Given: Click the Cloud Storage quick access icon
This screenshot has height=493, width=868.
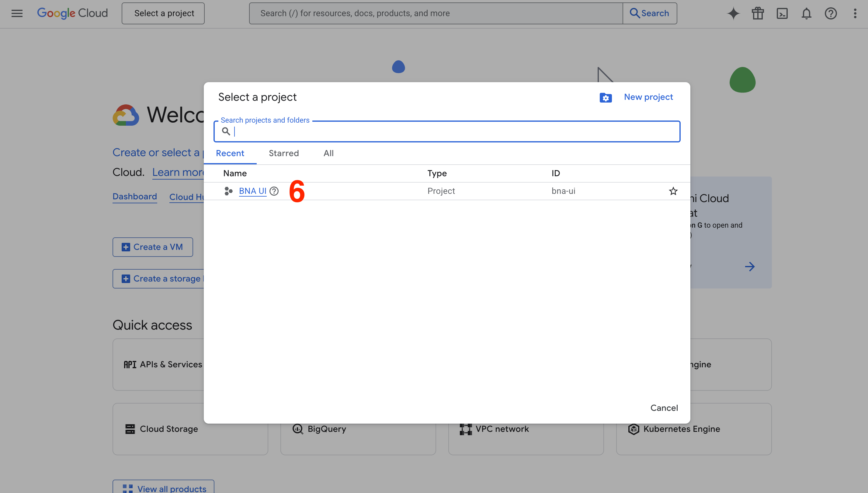Looking at the screenshot, I should 130,429.
